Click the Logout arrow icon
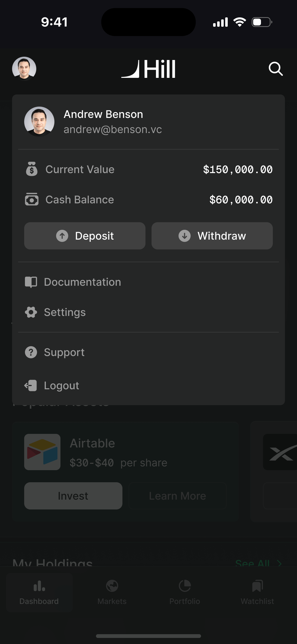The height and width of the screenshot is (644, 297). click(x=31, y=385)
